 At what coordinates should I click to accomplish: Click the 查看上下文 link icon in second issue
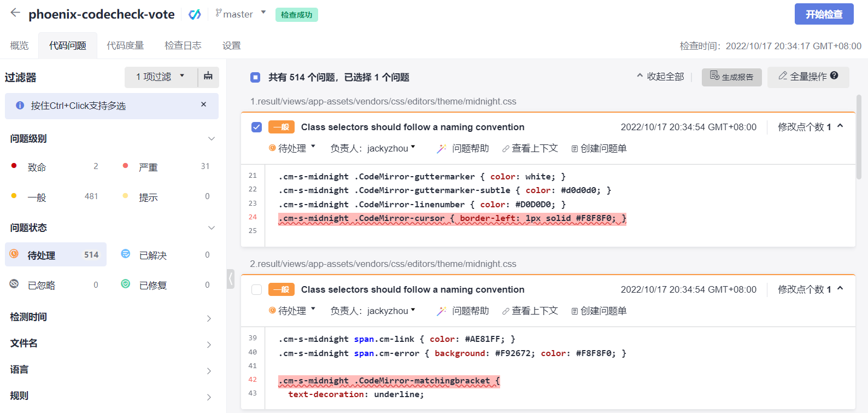506,311
